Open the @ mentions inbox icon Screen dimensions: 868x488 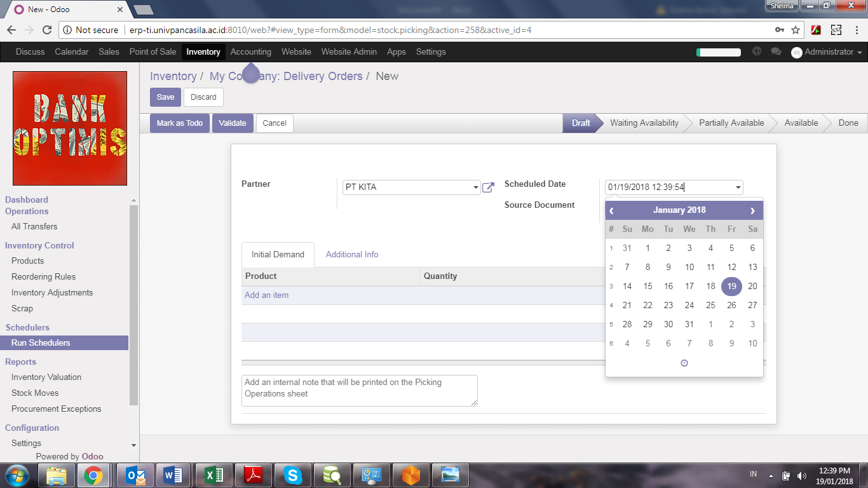point(756,51)
